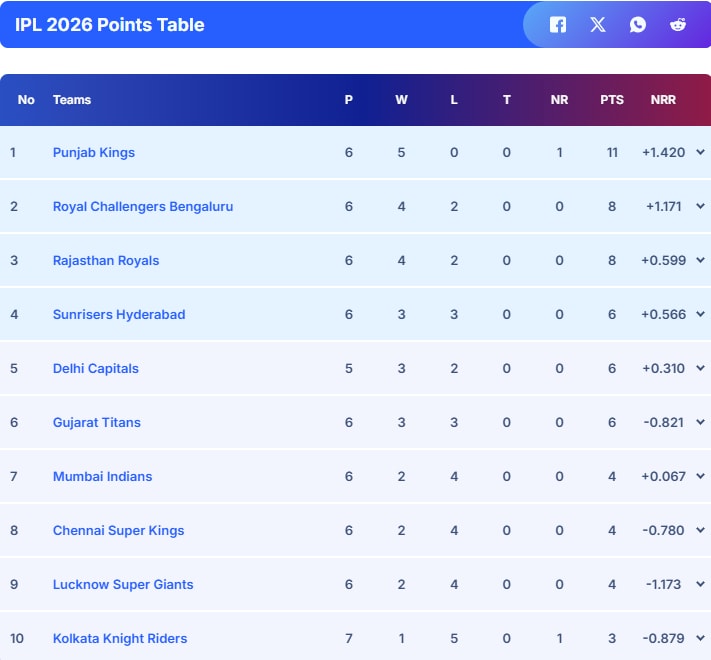
Task: Expand Gujarat Titans row chevron
Action: pyautogui.click(x=700, y=423)
